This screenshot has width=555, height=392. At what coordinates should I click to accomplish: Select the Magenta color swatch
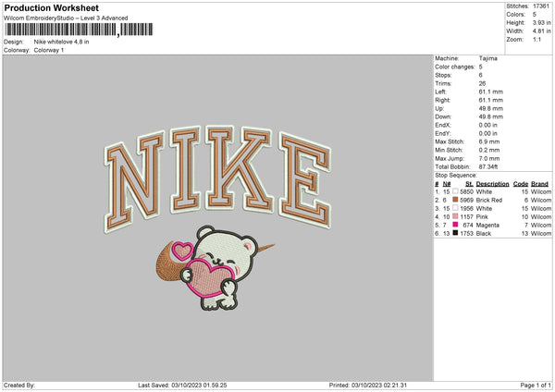[x=455, y=225]
